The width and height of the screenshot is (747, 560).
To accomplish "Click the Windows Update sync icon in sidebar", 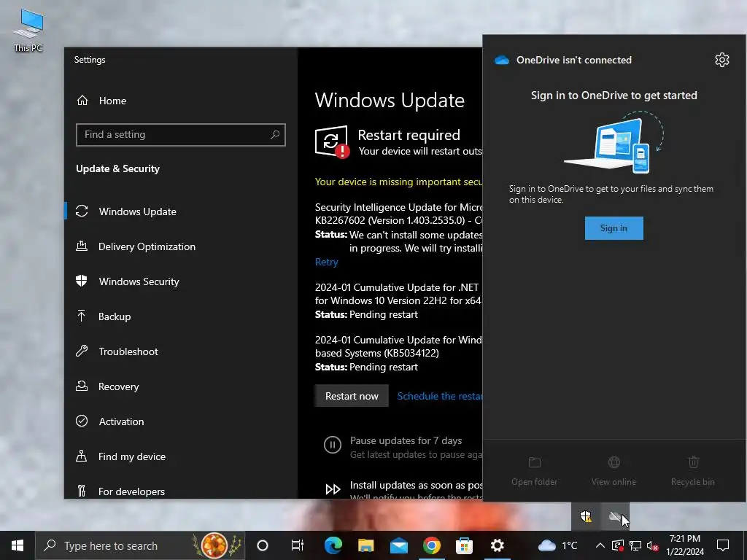I will pos(82,211).
